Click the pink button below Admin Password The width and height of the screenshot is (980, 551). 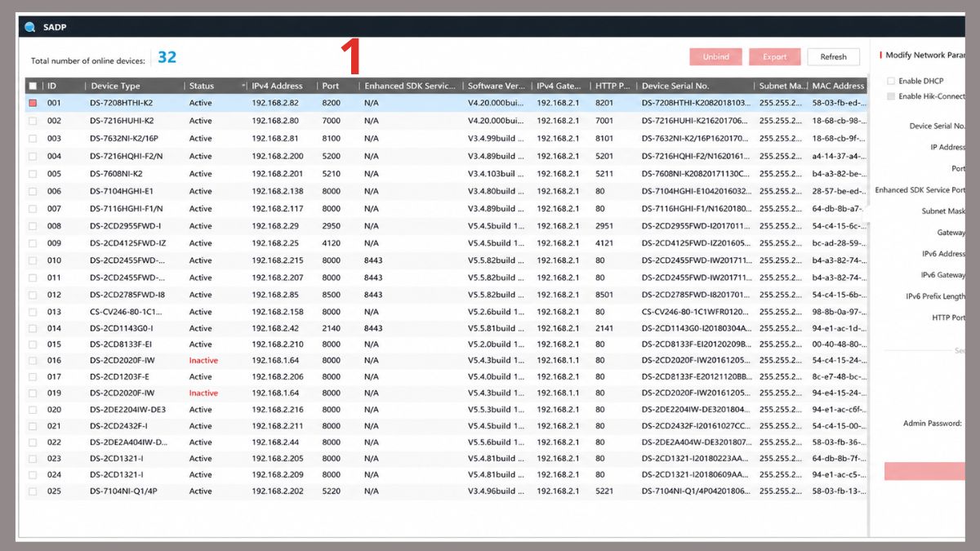924,471
